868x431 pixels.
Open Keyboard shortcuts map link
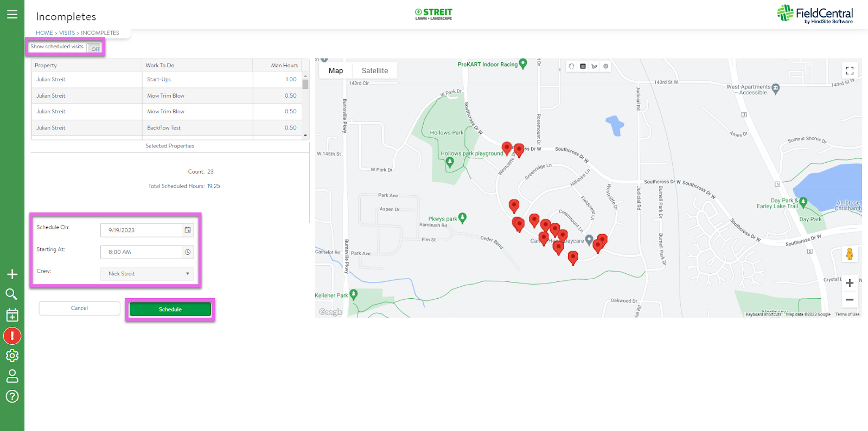pos(764,314)
